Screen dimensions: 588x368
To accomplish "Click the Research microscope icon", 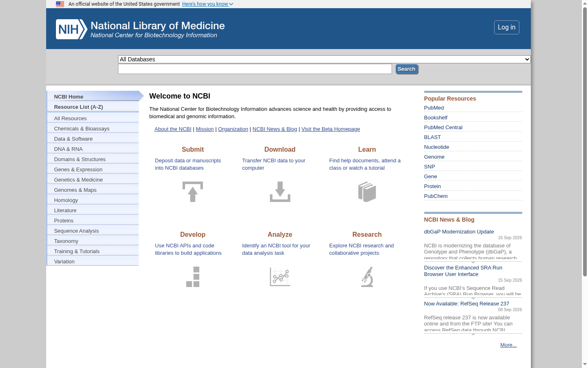I will click(x=367, y=277).
